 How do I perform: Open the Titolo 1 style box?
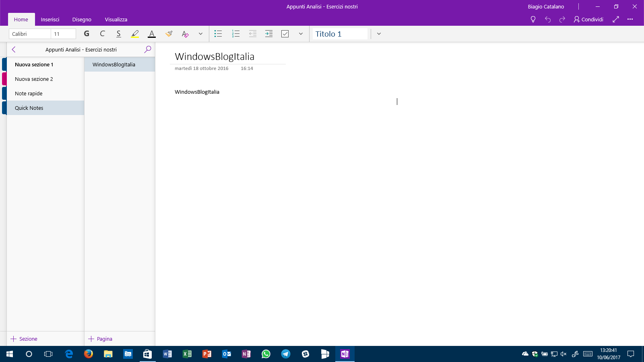pos(340,34)
